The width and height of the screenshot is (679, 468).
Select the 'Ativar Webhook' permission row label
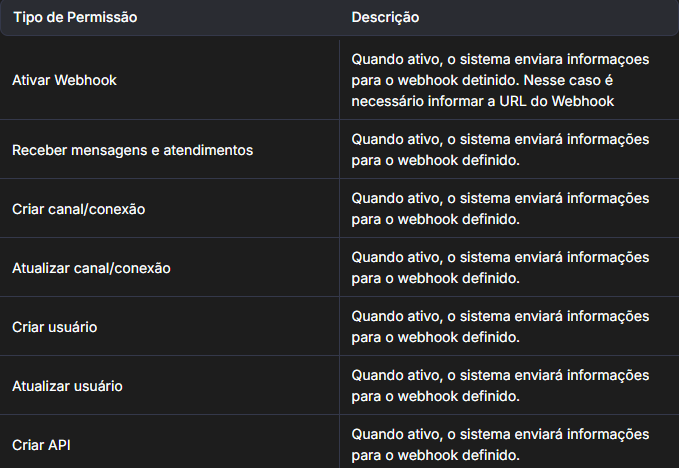point(64,80)
